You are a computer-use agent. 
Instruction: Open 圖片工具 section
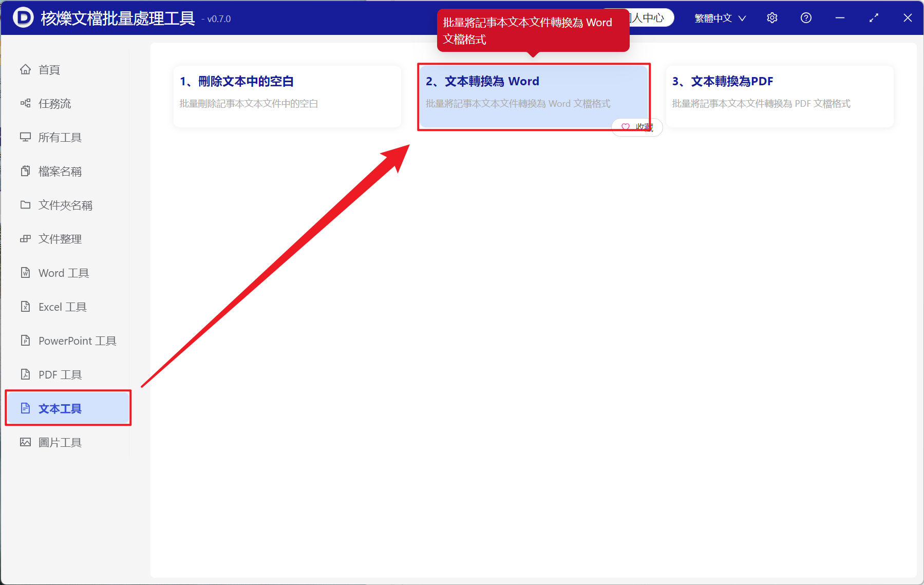67,442
